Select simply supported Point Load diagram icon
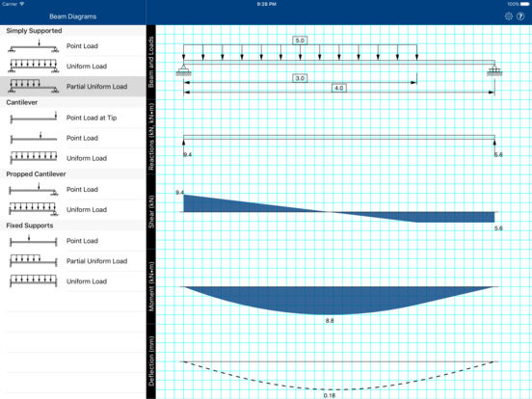 coord(33,46)
